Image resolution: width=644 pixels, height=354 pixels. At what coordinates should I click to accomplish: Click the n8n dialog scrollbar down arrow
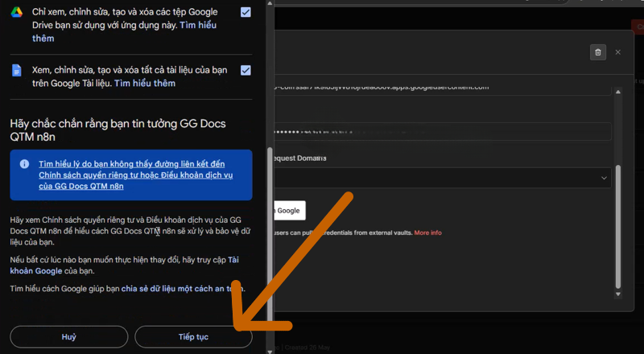(x=618, y=294)
